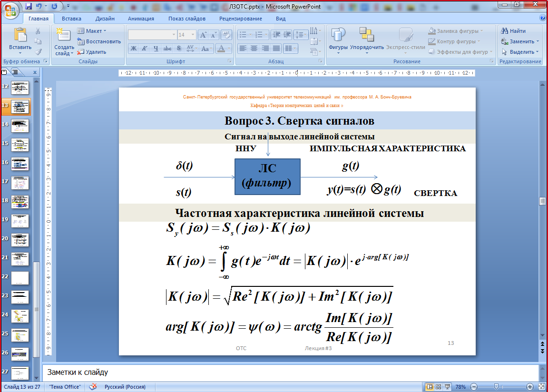
Task: Open the Фигуры shapes gallery
Action: point(338,39)
